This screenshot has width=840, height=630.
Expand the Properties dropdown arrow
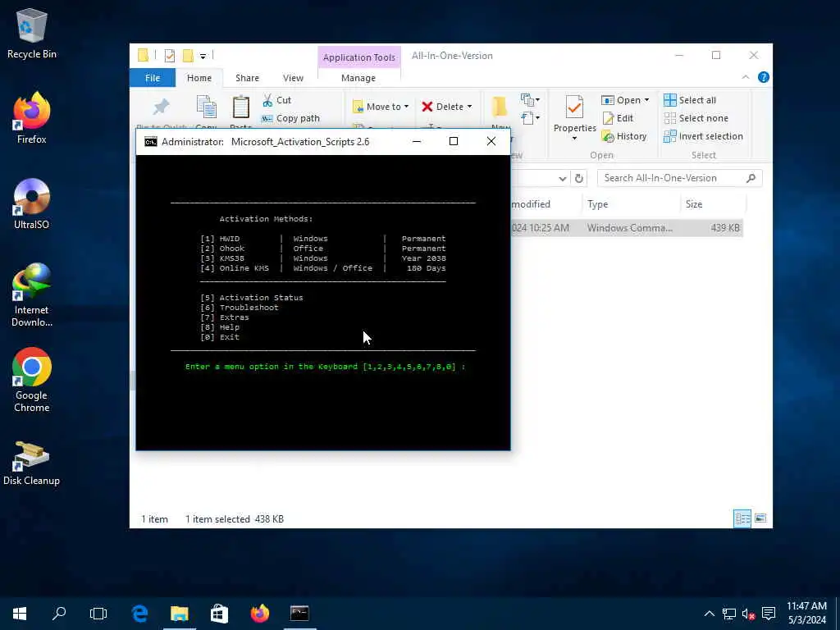574,138
